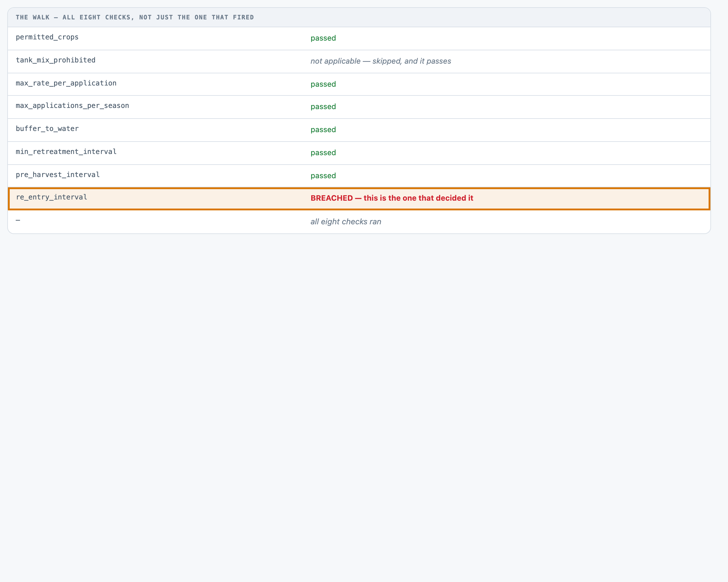
Task: Select the buffer_to_water check label
Action: coord(47,129)
